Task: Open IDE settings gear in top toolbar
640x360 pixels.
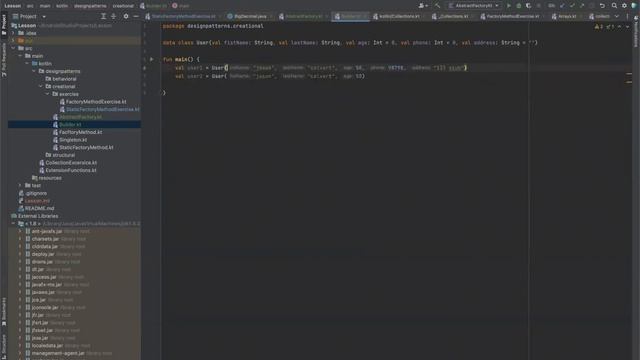Action: 624,6
